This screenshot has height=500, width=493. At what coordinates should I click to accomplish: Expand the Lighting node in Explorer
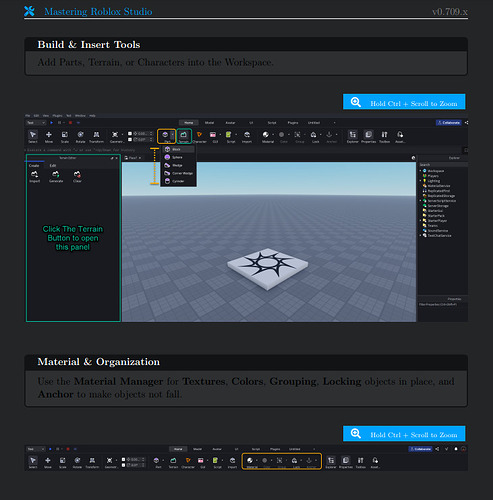(420, 181)
